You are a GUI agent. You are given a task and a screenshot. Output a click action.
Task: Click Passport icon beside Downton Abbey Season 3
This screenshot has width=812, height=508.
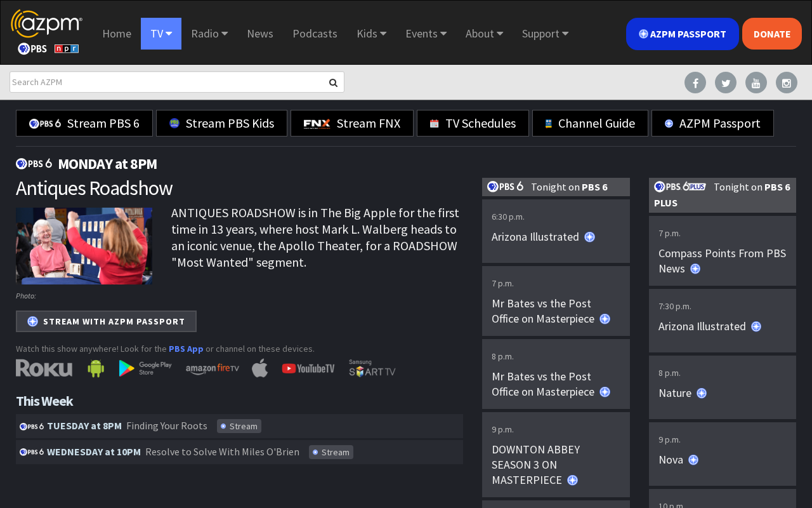572,480
